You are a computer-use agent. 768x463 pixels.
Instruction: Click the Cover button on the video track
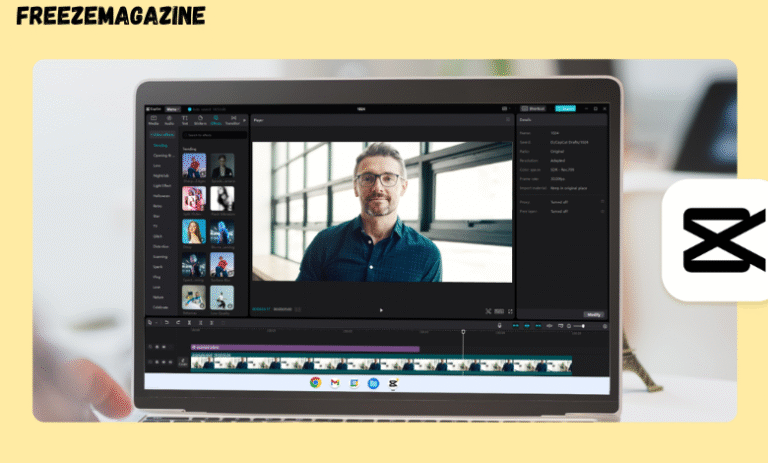pos(183,363)
